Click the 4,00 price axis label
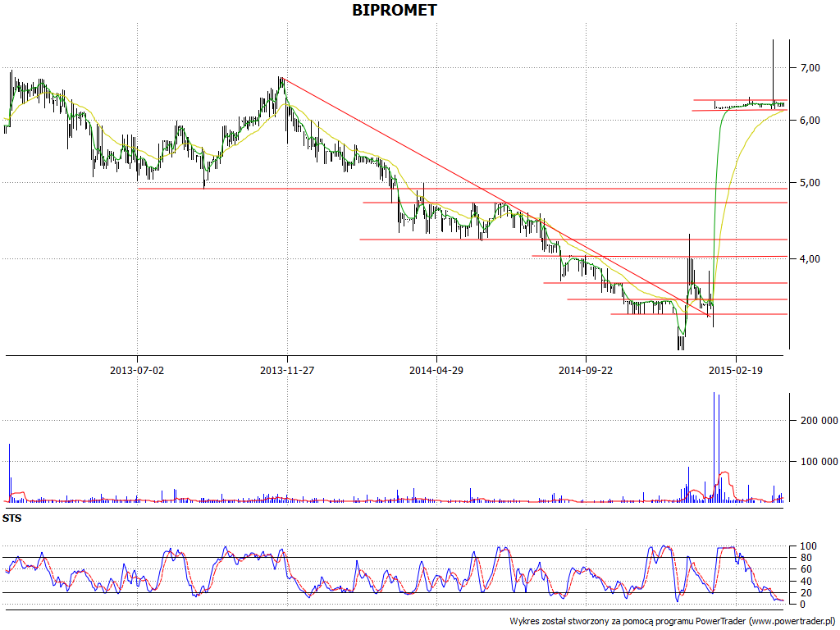The image size is (840, 630). 810,258
